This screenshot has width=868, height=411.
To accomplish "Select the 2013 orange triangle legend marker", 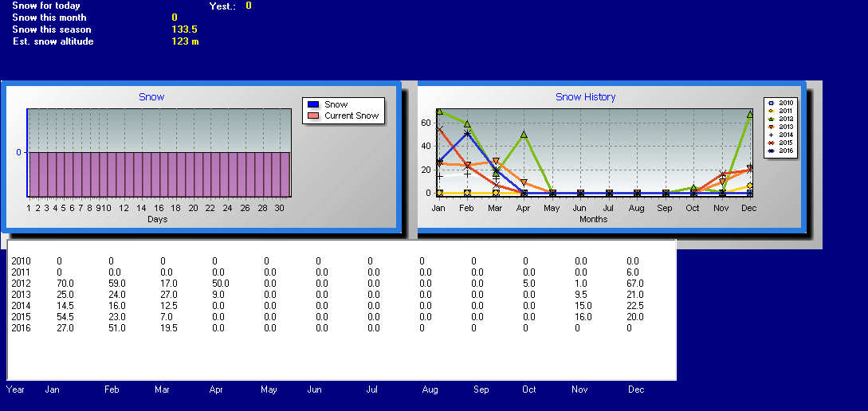I will pyautogui.click(x=770, y=127).
